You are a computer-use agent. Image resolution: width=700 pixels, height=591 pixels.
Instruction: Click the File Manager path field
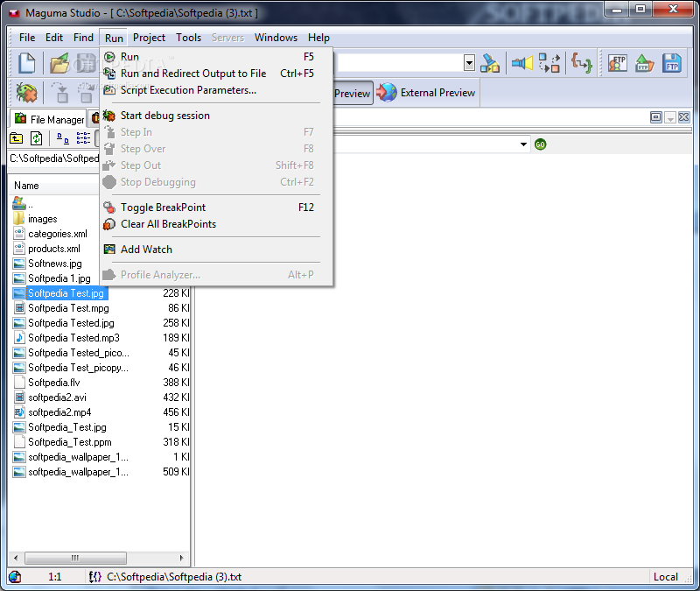53,158
